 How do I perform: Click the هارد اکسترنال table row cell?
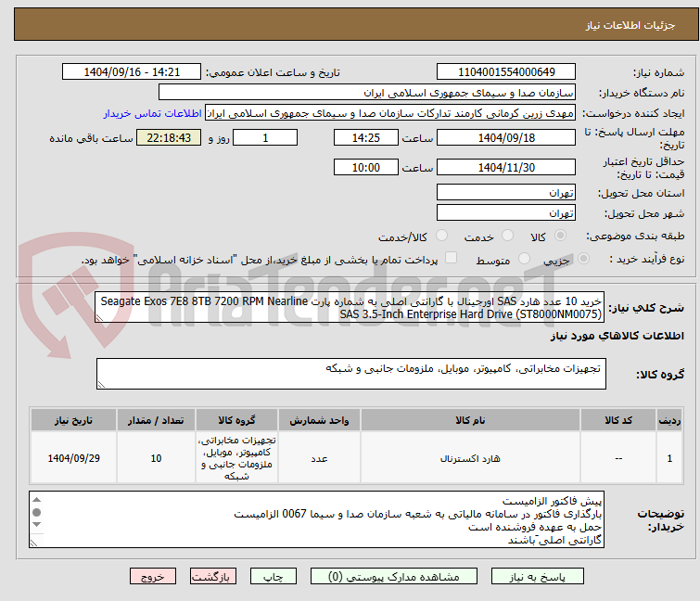(470, 458)
